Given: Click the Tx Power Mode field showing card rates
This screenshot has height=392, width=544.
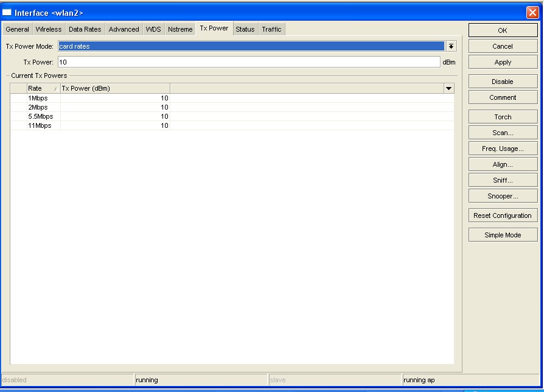Looking at the screenshot, I should tap(251, 46).
